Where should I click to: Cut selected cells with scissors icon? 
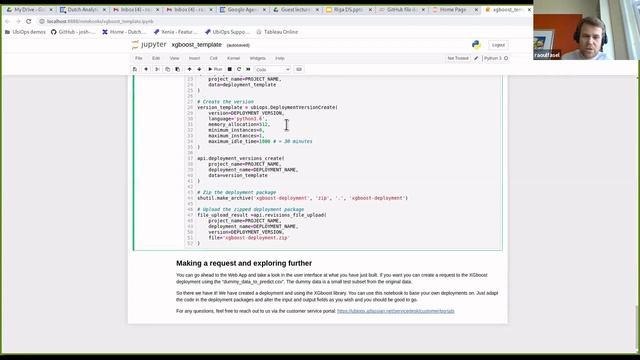(157, 69)
